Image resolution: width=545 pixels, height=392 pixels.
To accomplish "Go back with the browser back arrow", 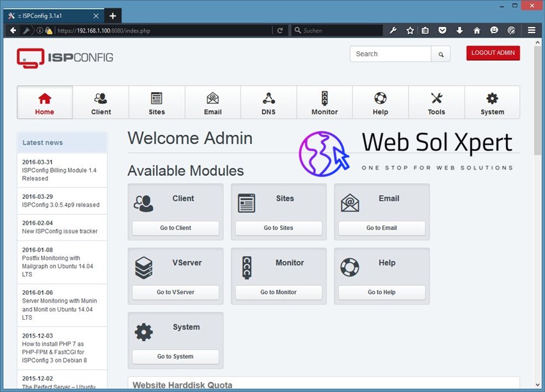I will 13,31.
